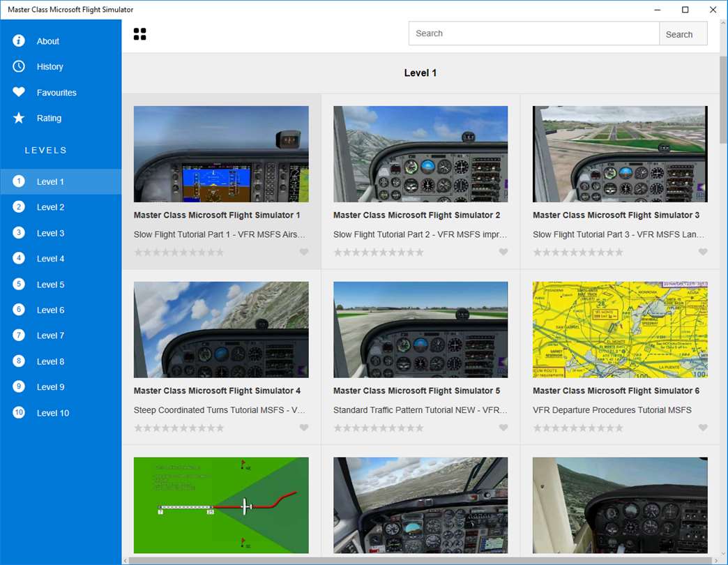Click 'VFR Departure Procedures Tutorial MSFS' text

click(x=612, y=410)
